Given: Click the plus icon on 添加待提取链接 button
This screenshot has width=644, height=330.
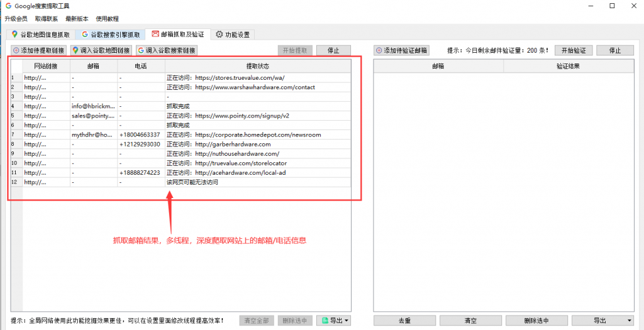Looking at the screenshot, I should [16, 50].
